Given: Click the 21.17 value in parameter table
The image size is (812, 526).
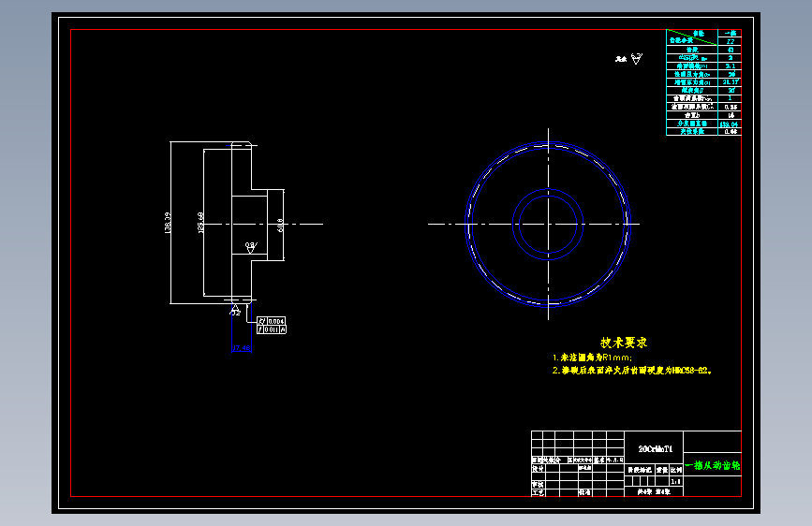Looking at the screenshot, I should [731, 81].
